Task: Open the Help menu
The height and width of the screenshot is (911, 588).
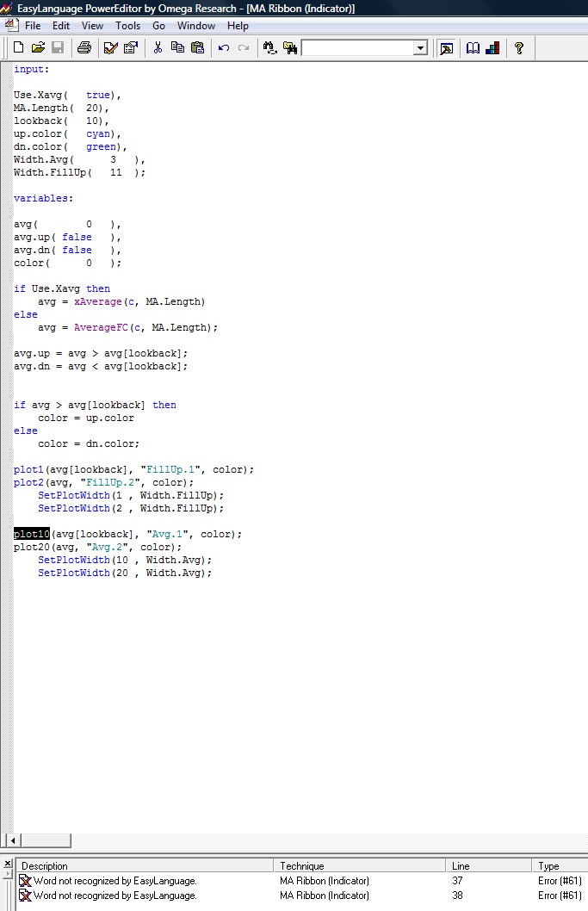Action: 238,26
